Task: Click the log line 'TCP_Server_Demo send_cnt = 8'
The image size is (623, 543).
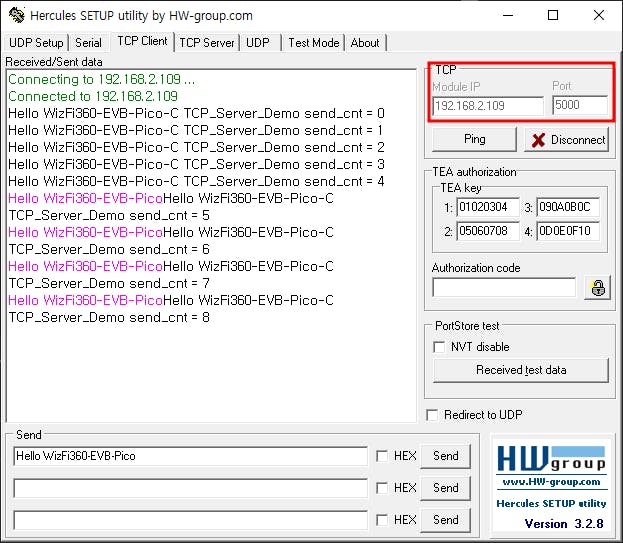Action: point(109,317)
